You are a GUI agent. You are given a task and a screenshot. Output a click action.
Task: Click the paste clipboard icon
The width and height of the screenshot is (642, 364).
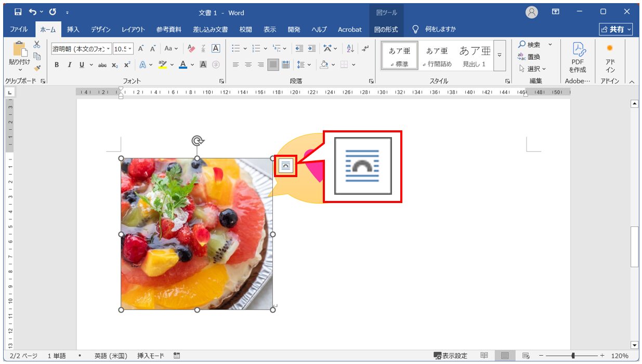click(x=20, y=49)
